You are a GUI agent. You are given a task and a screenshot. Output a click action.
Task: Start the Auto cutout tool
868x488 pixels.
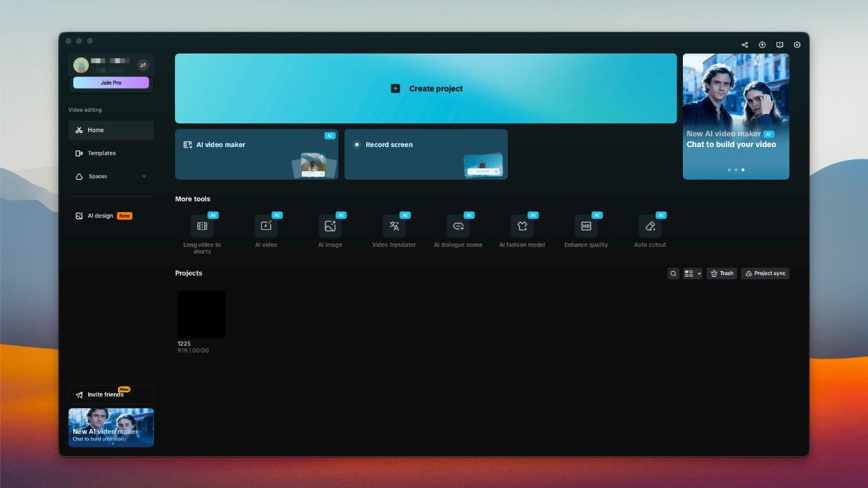(x=650, y=226)
